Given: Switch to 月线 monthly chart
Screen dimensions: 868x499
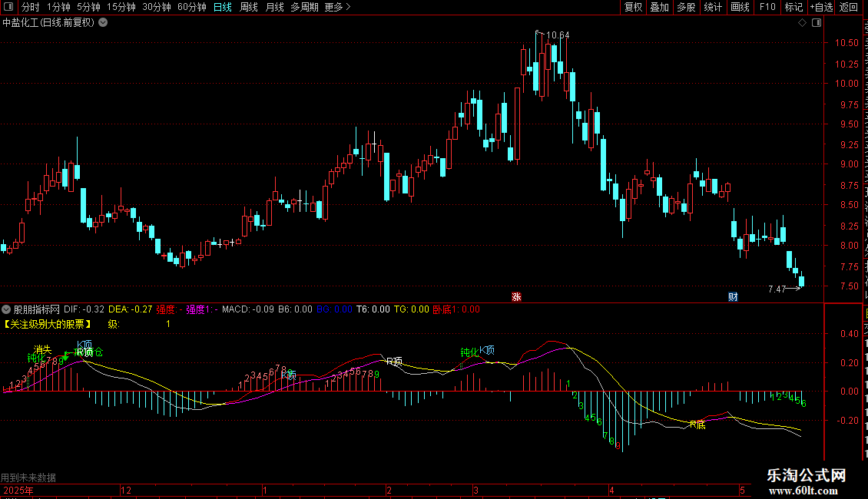Looking at the screenshot, I should tap(274, 7).
